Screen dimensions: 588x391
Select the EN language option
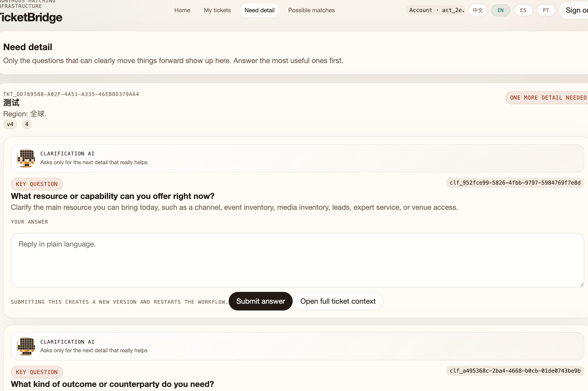pos(500,10)
